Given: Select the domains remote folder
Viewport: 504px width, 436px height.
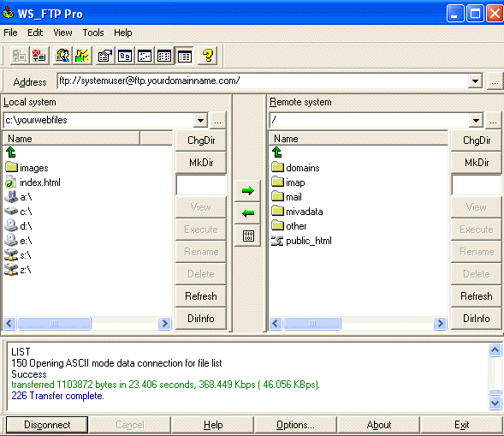Looking at the screenshot, I should 295,168.
